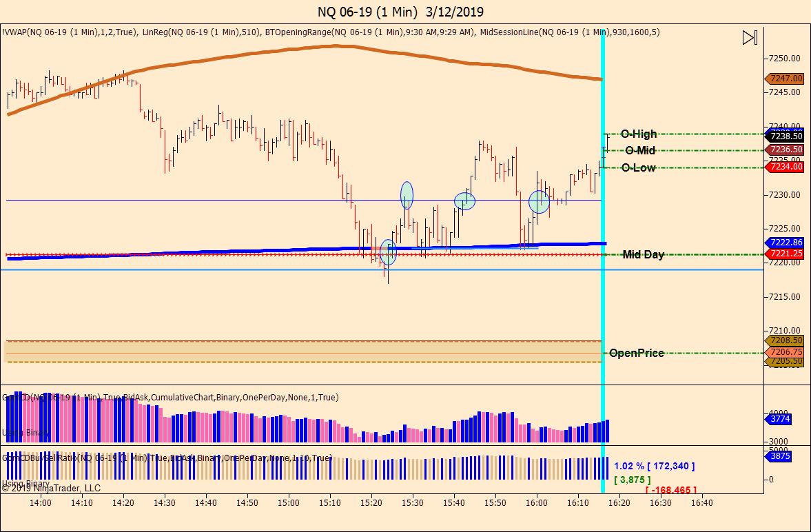
Task: Click the BTOpeningRange indicator label
Action: [370, 32]
